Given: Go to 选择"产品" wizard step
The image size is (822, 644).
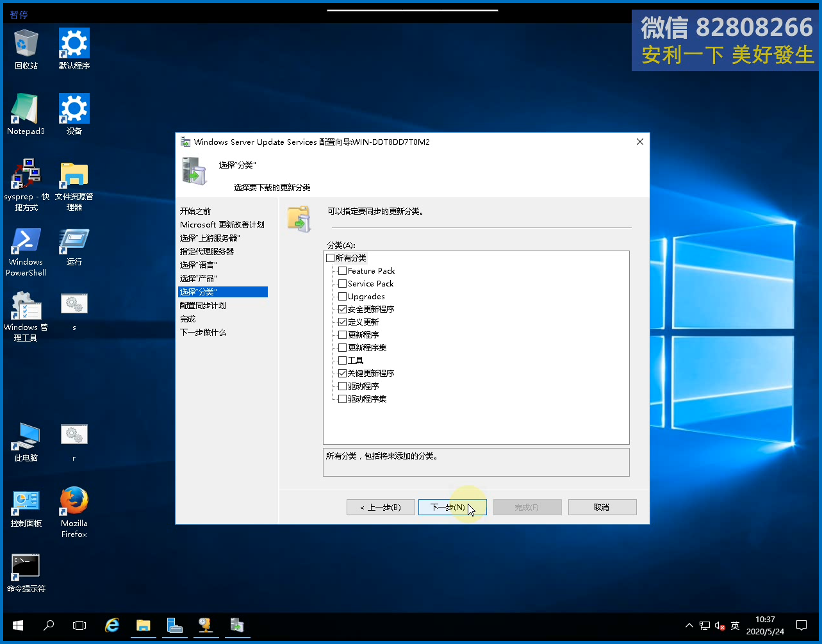Looking at the screenshot, I should pyautogui.click(x=199, y=278).
